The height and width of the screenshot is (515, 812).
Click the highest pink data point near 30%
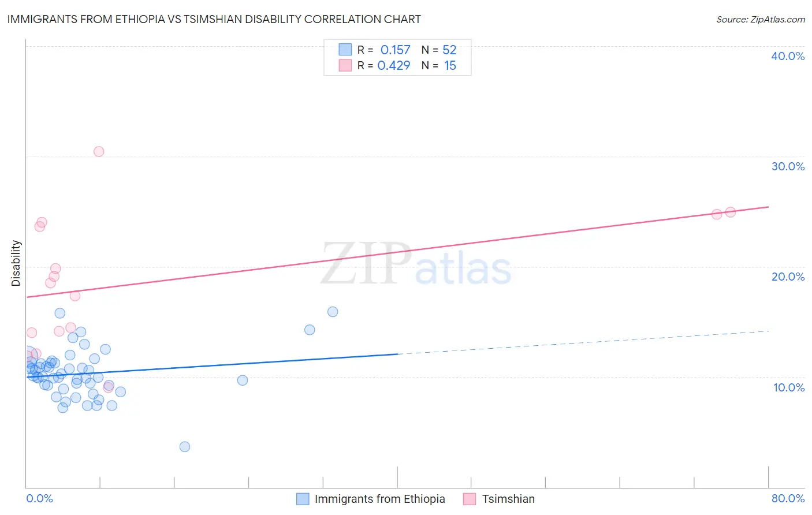click(x=99, y=151)
